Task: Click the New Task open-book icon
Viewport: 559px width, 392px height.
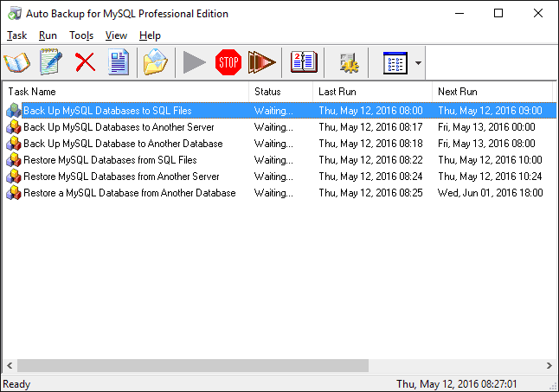Action: tap(16, 62)
